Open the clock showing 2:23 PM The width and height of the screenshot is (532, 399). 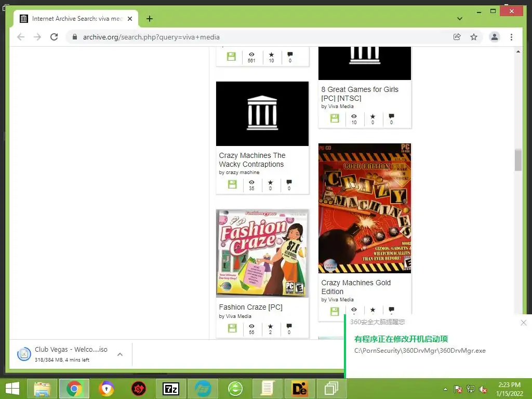point(509,389)
